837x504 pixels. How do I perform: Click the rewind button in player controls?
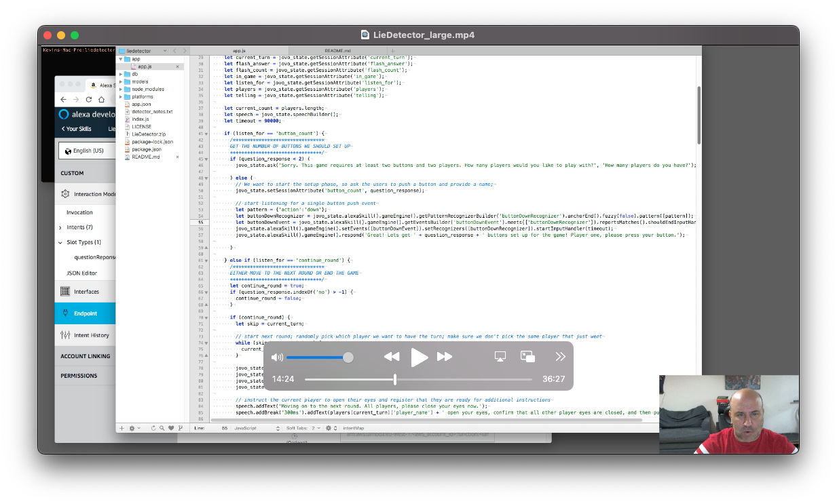392,357
